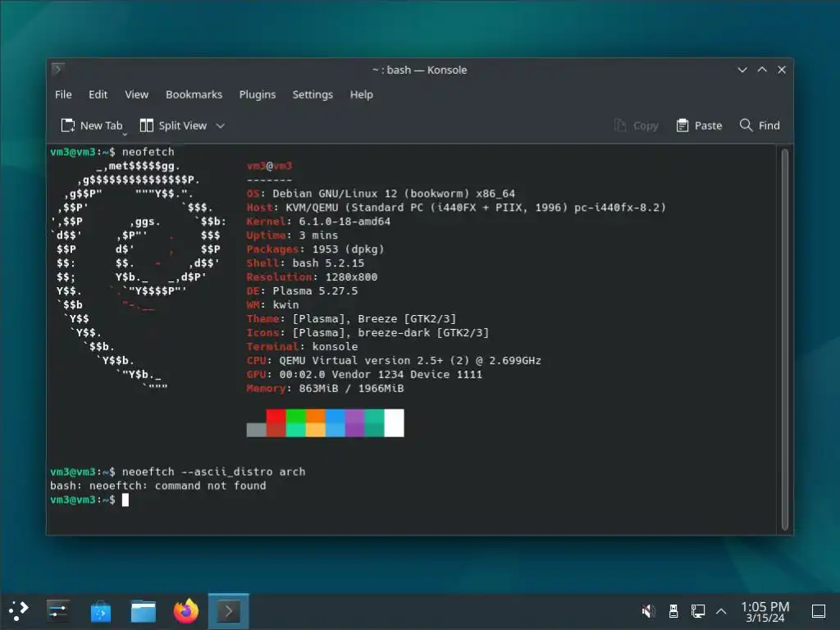The height and width of the screenshot is (630, 840).
Task: Click the 'OS: Debian GNU/Linux 12' line
Action: point(381,194)
